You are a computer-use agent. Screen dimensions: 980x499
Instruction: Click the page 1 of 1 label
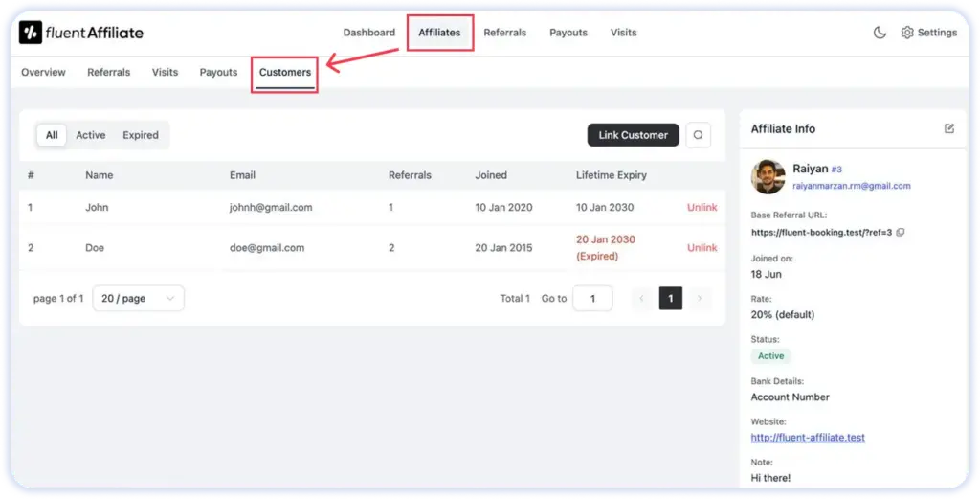click(58, 298)
